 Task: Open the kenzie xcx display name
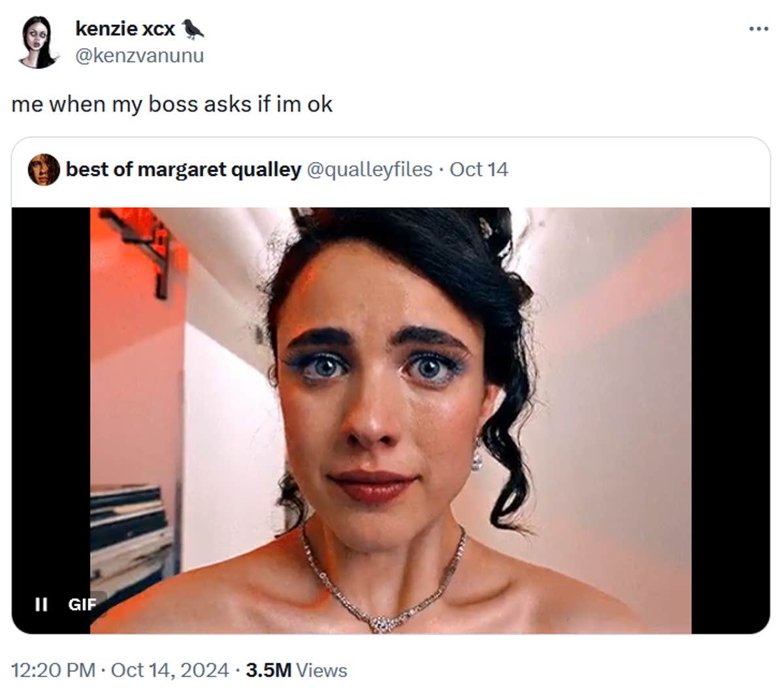(125, 29)
